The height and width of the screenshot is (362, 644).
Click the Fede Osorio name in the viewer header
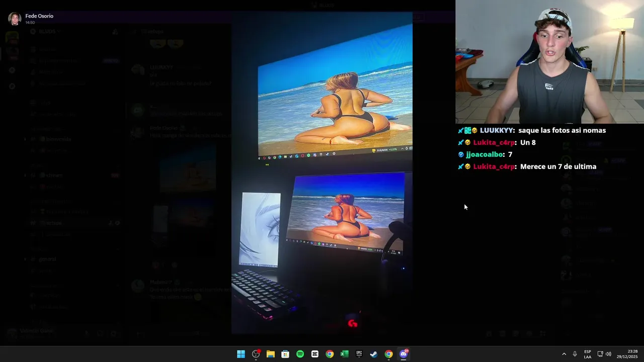click(39, 16)
